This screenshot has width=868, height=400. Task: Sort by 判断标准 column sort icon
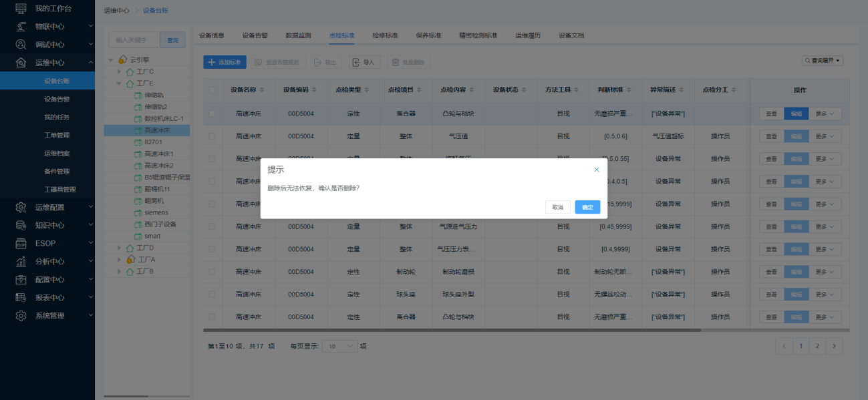click(629, 89)
